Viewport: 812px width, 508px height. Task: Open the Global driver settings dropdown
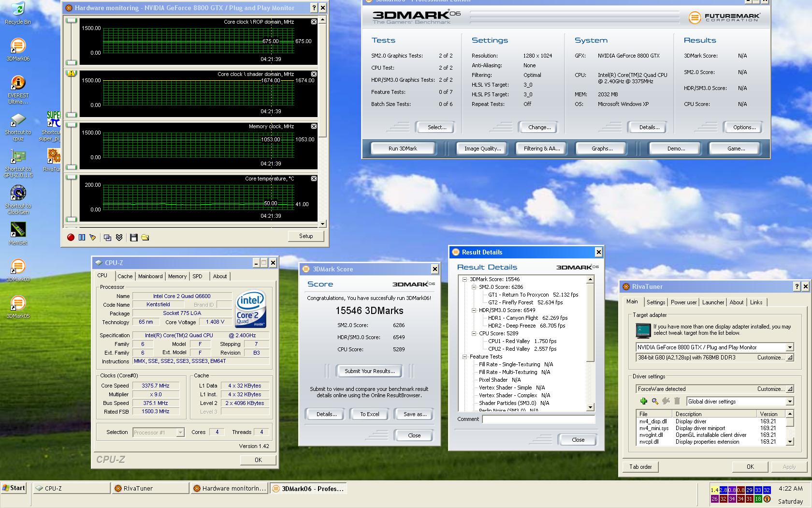click(x=789, y=402)
